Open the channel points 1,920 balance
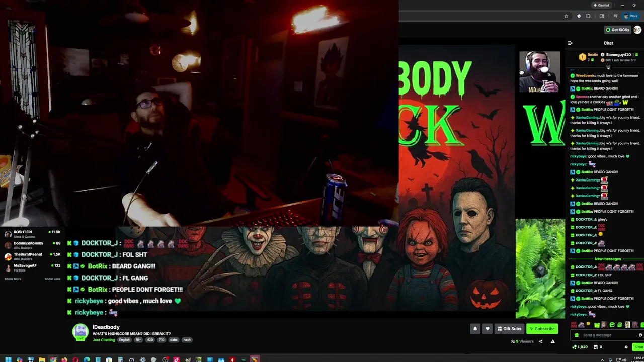 (x=580, y=347)
